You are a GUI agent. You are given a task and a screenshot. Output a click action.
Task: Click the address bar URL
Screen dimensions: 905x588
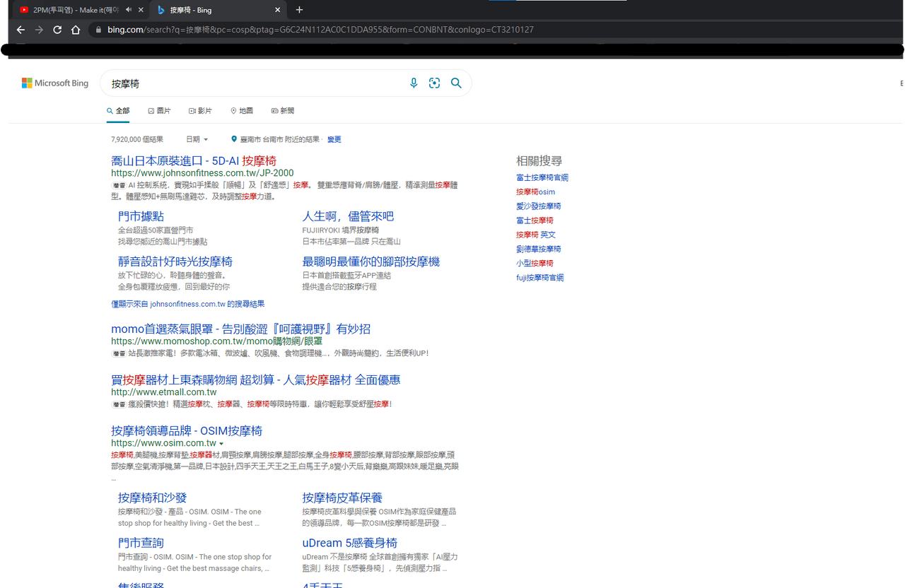tap(320, 30)
